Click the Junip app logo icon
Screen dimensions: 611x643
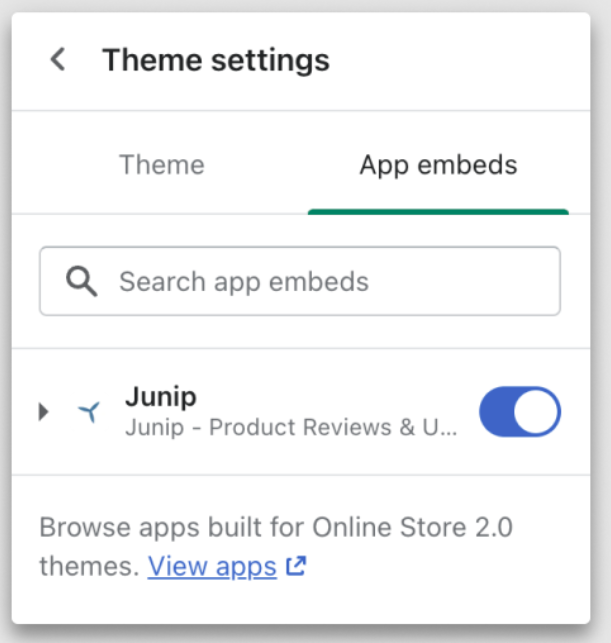click(x=89, y=411)
